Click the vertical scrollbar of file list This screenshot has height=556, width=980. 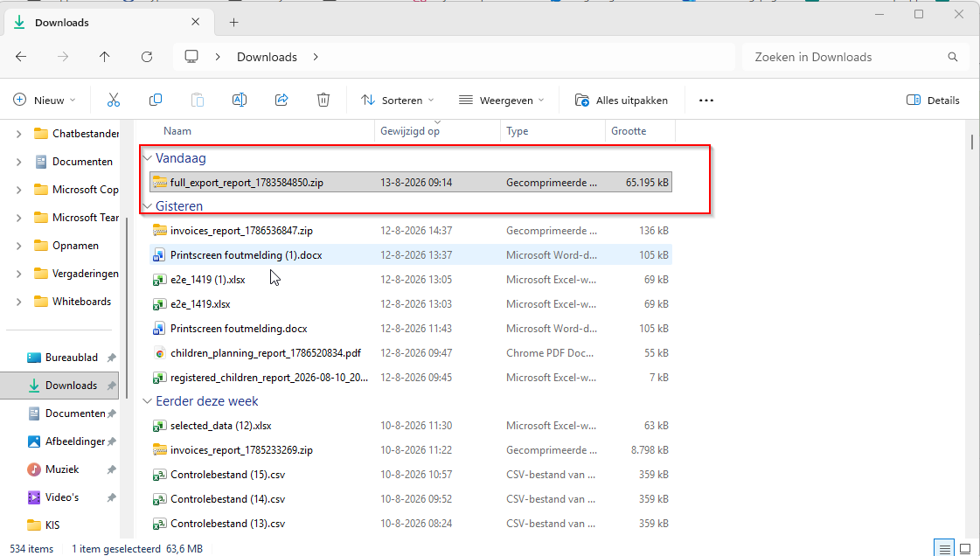point(972,142)
